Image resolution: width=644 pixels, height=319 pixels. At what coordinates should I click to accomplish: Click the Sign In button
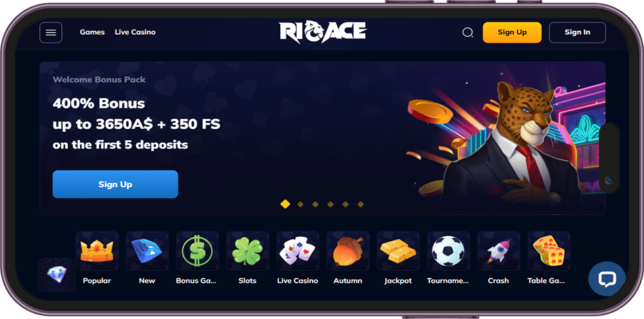pyautogui.click(x=577, y=32)
